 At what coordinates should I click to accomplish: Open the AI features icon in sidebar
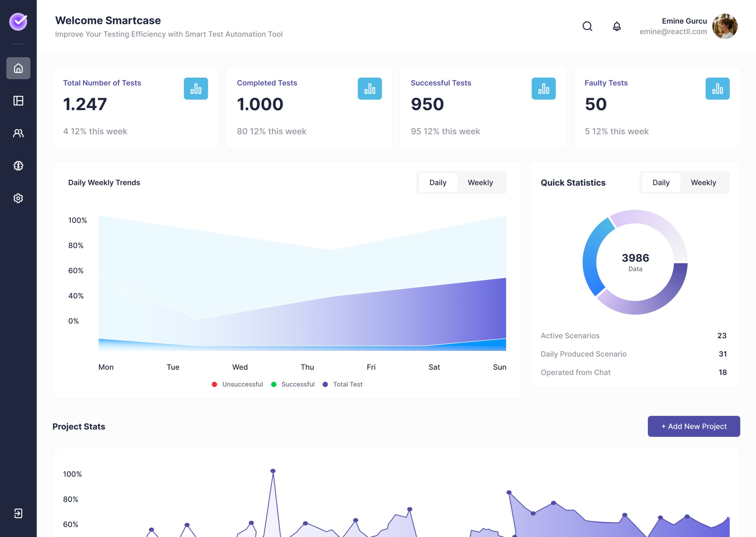(x=18, y=165)
